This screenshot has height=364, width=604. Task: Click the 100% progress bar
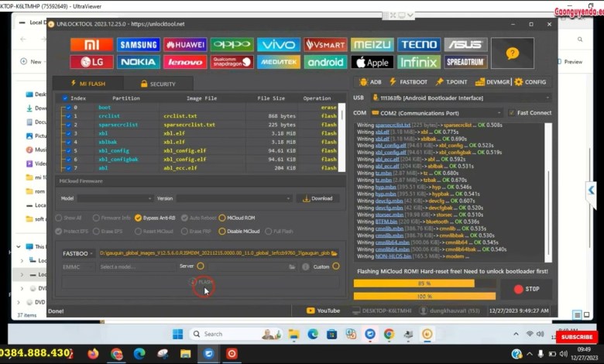pos(424,296)
